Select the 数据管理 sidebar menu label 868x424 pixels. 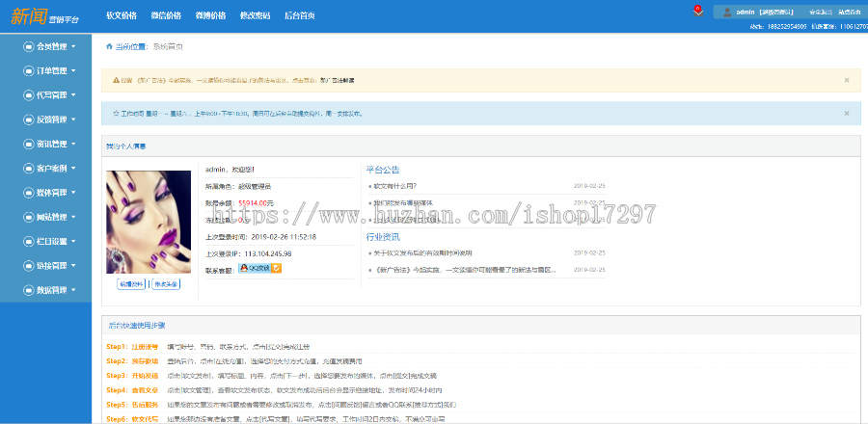click(51, 290)
